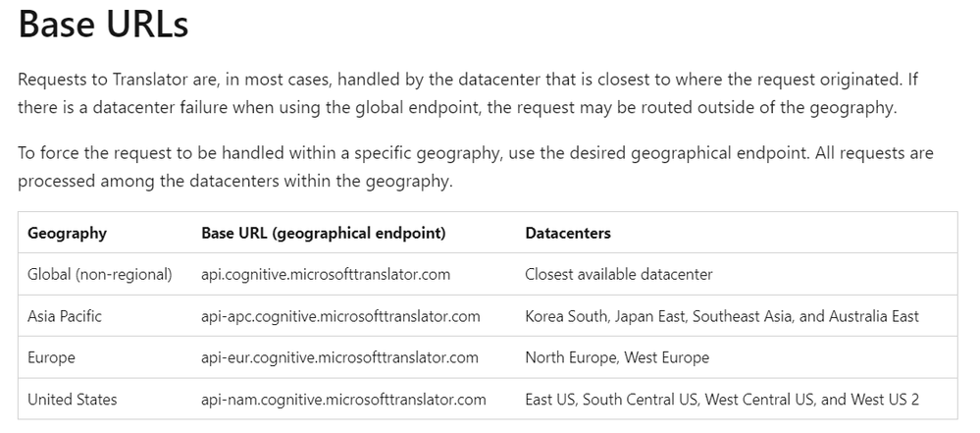Viewport: 980px width, 433px height.
Task: Select the Global (non-regional) cell
Action: click(x=99, y=275)
